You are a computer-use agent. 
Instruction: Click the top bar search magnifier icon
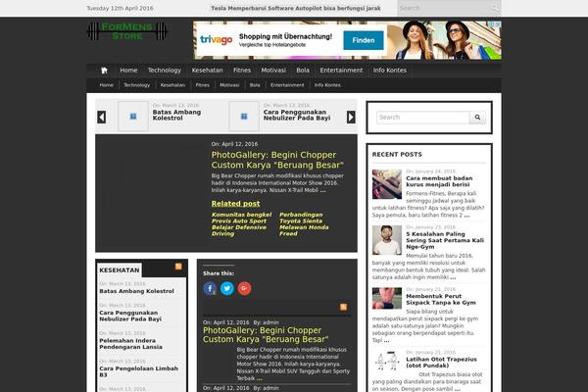coord(494,8)
